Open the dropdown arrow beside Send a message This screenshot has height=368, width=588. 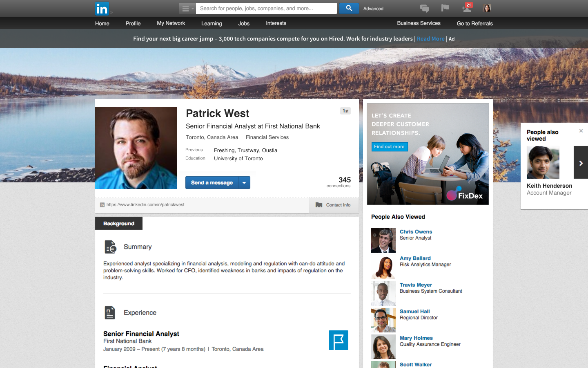(x=244, y=183)
